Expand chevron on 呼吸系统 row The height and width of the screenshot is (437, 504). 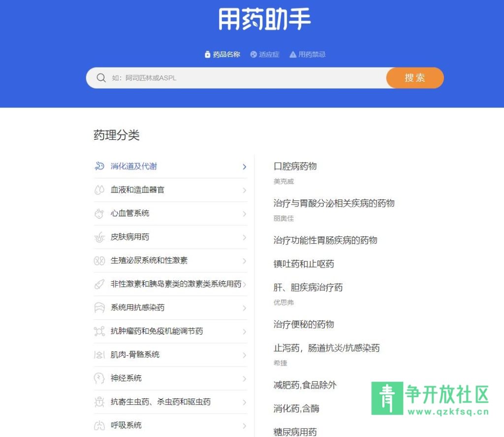[244, 426]
